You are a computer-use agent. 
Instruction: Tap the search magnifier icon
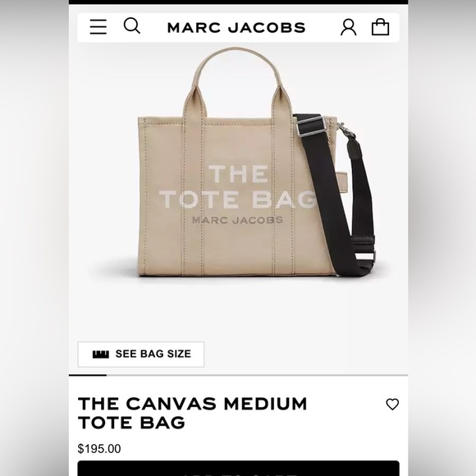click(x=132, y=25)
